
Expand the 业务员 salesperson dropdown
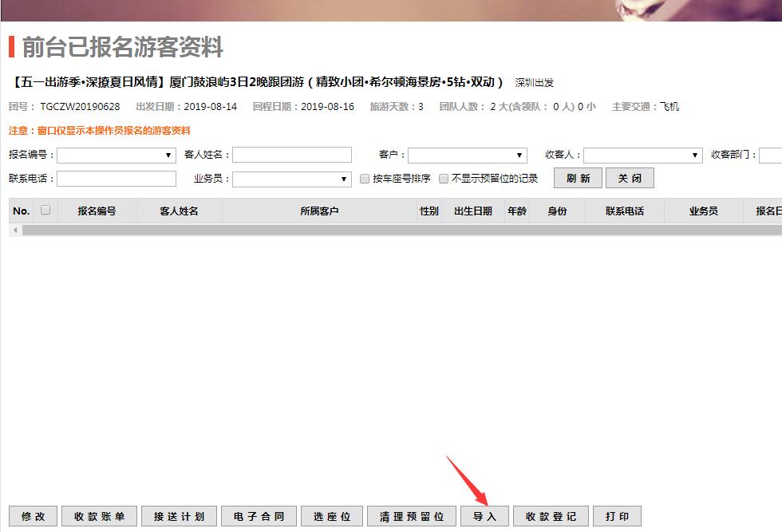tap(292, 179)
